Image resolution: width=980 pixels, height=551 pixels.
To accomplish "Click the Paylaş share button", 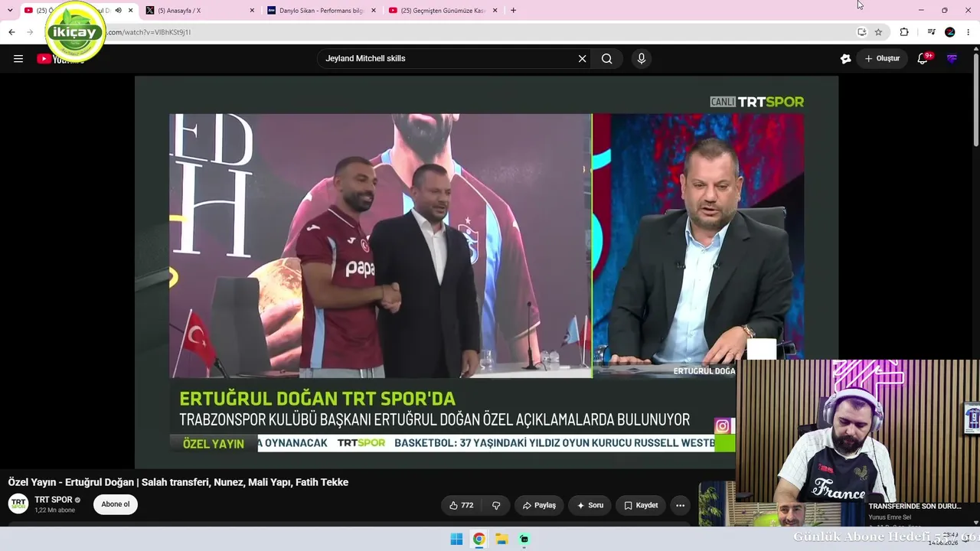I will pyautogui.click(x=539, y=505).
